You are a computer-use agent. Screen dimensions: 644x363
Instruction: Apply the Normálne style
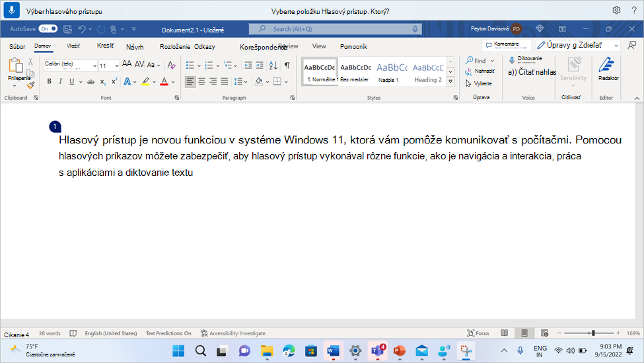[320, 71]
